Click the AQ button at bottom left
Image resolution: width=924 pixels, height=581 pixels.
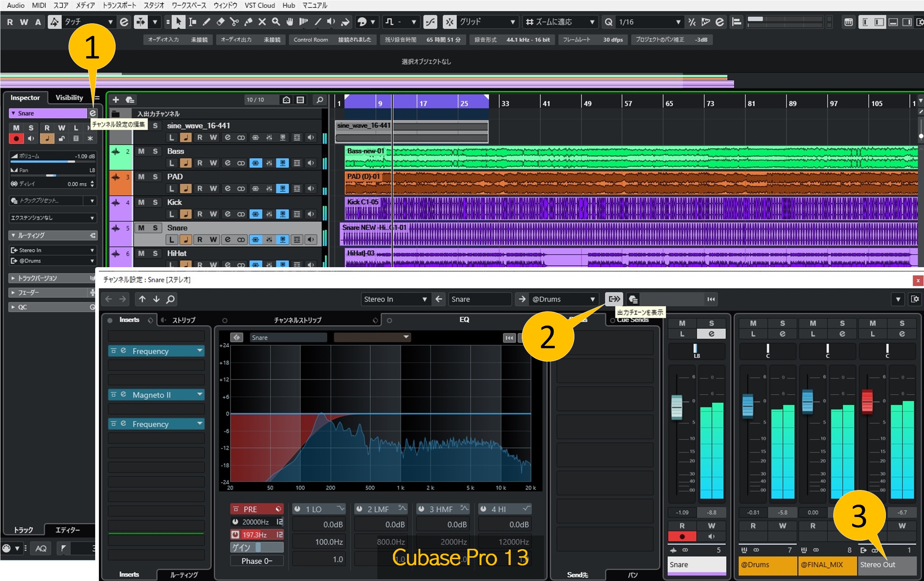coord(41,548)
